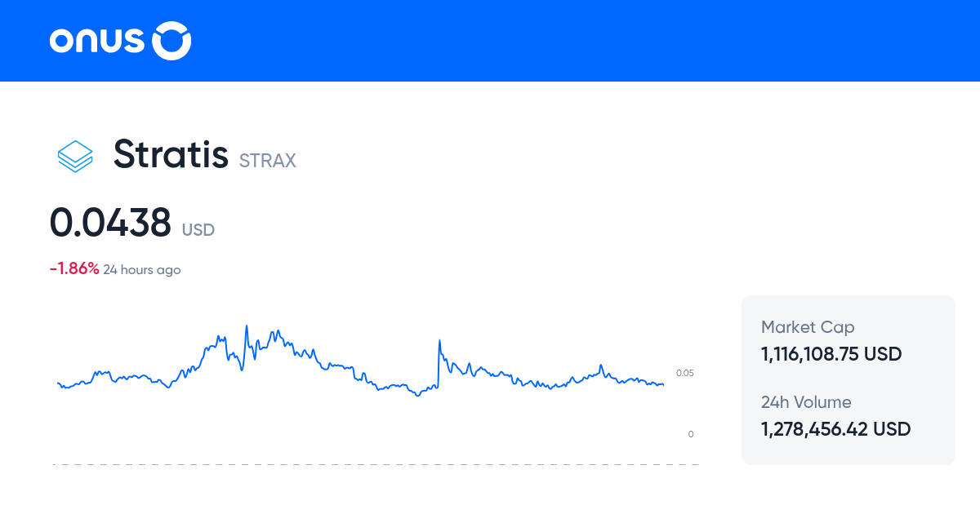
Task: Click the price spike peak on the chart
Action: tap(247, 326)
